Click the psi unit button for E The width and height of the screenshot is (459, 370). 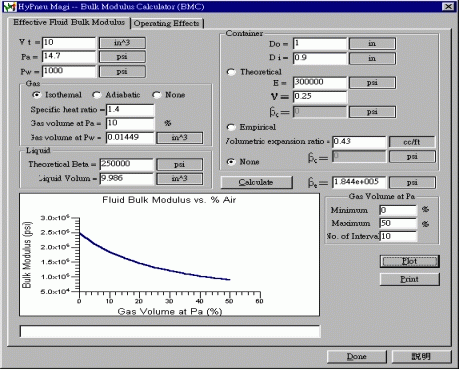click(372, 83)
